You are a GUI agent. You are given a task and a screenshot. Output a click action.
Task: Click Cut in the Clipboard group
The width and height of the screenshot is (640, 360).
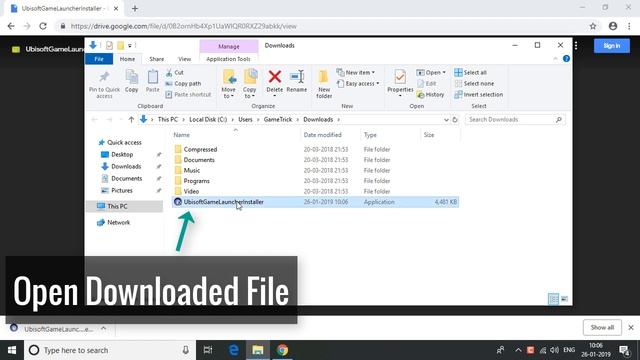click(175, 73)
